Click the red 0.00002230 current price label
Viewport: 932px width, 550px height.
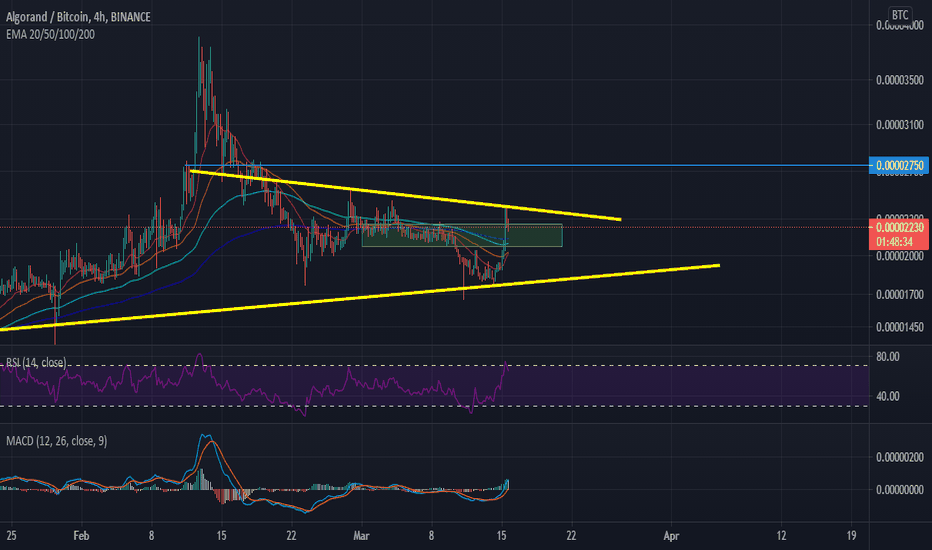tap(899, 227)
